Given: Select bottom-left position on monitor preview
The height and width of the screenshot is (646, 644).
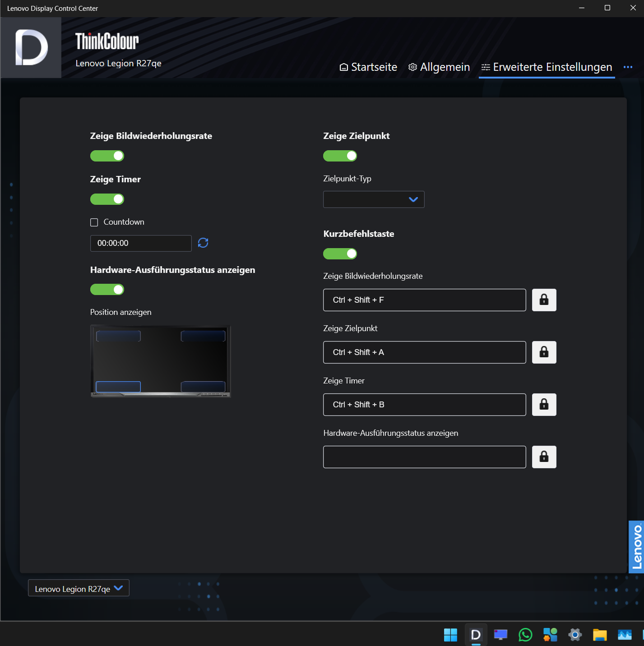Looking at the screenshot, I should coord(118,387).
